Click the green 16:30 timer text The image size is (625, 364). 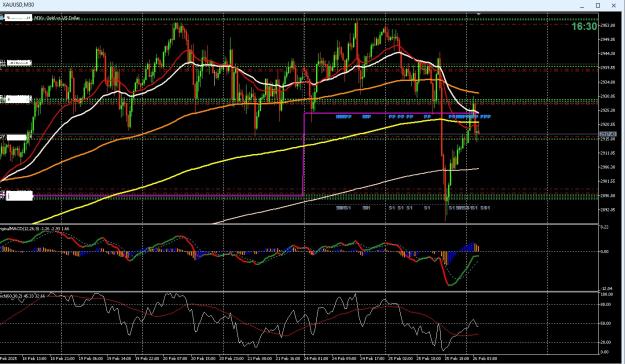[584, 26]
